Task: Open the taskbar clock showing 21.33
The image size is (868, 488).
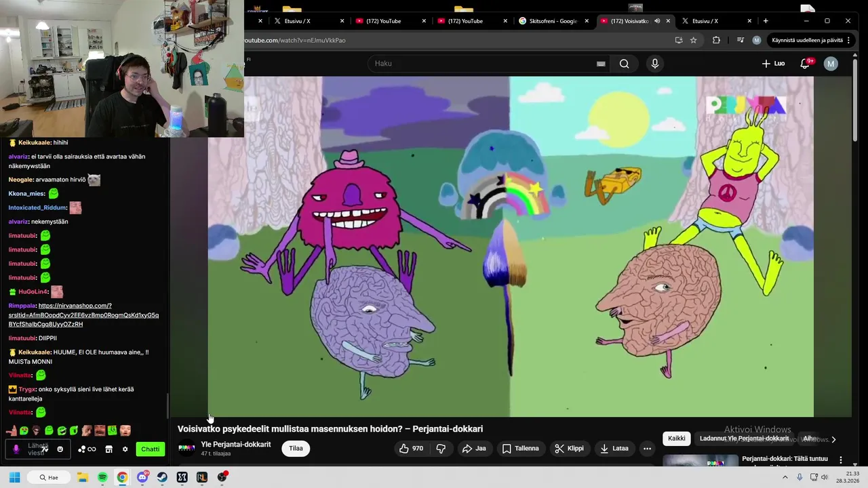Action: coord(848,477)
